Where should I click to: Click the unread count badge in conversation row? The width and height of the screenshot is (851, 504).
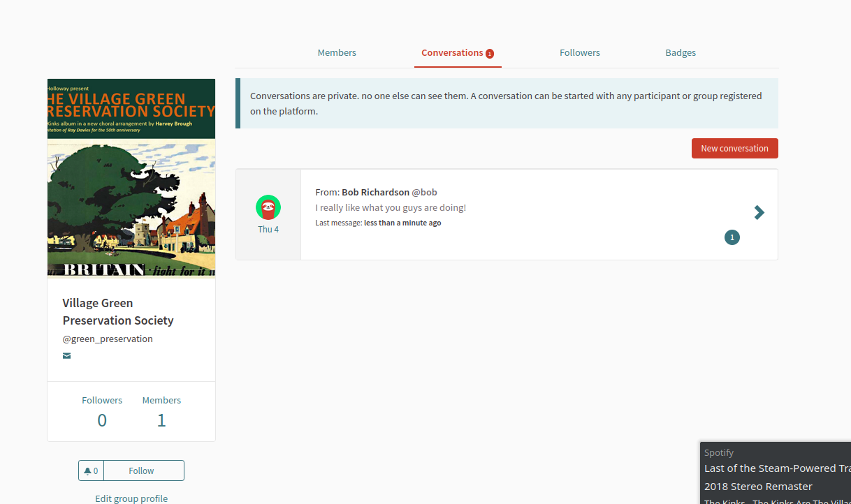(732, 237)
